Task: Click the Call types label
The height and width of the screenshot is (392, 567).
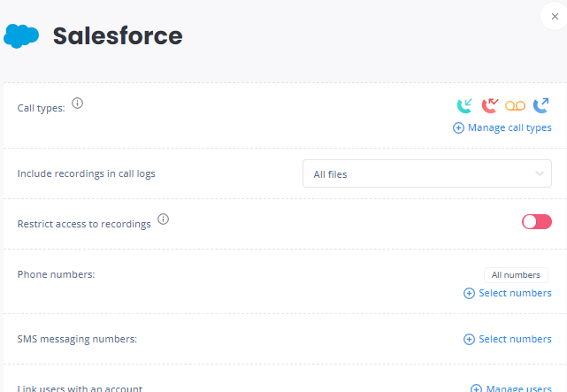Action: [x=42, y=108]
